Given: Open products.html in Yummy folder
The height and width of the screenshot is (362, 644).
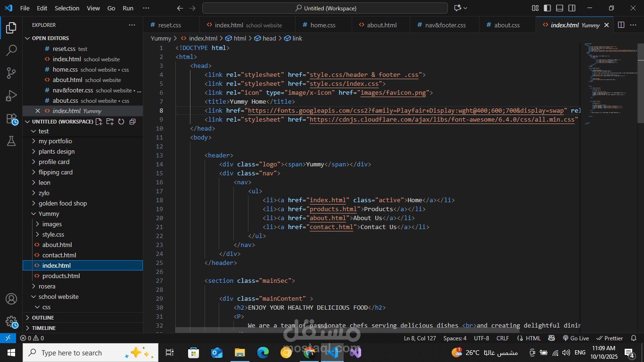Looking at the screenshot, I should click(x=61, y=276).
